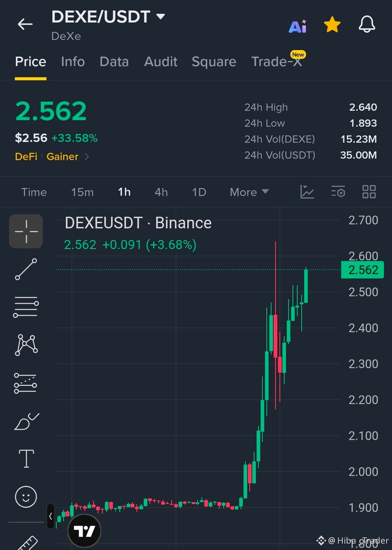This screenshot has height=550, width=392.
Task: Click the 2.000 price axis label
Action: pyautogui.click(x=363, y=472)
